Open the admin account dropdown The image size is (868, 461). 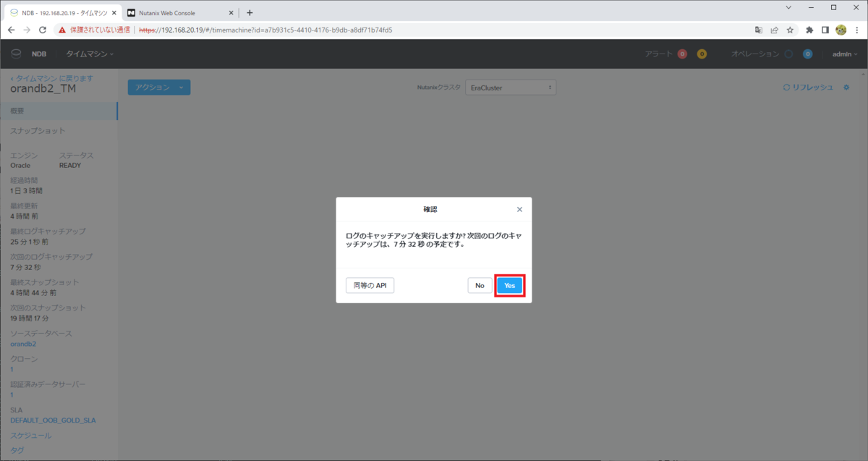(x=843, y=54)
